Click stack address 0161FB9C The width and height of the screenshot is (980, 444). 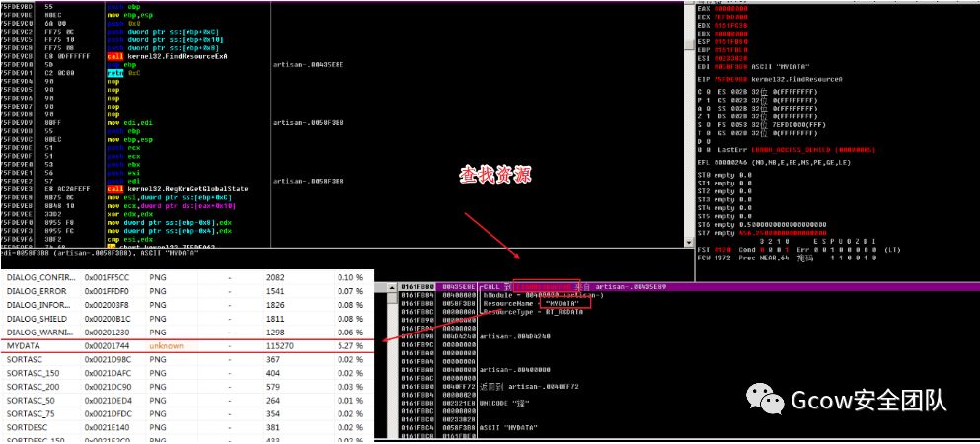tap(418, 344)
